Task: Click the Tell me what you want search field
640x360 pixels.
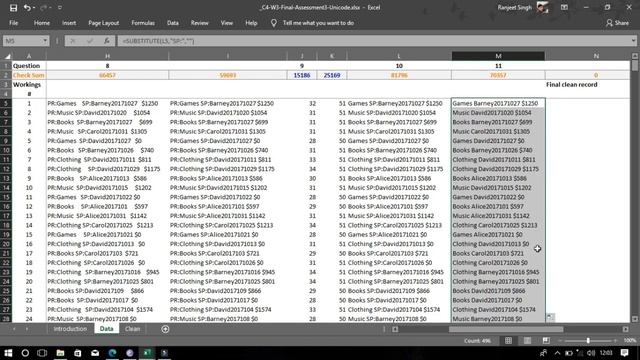Action: (x=318, y=23)
